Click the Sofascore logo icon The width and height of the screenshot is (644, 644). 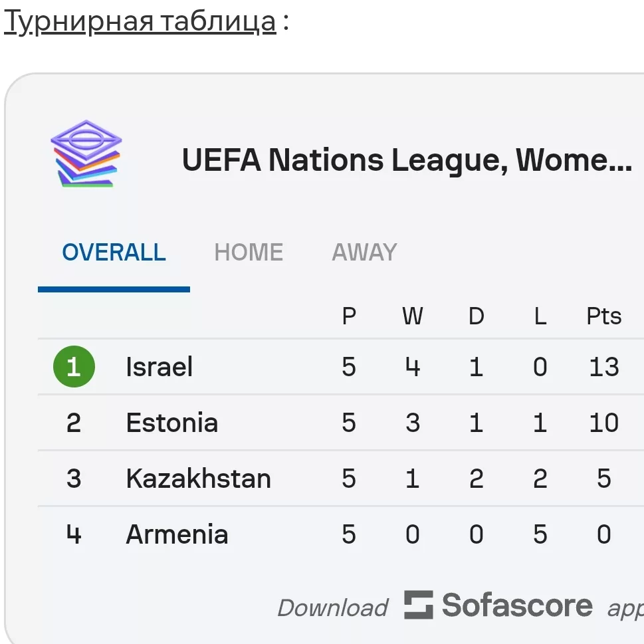coord(419,605)
